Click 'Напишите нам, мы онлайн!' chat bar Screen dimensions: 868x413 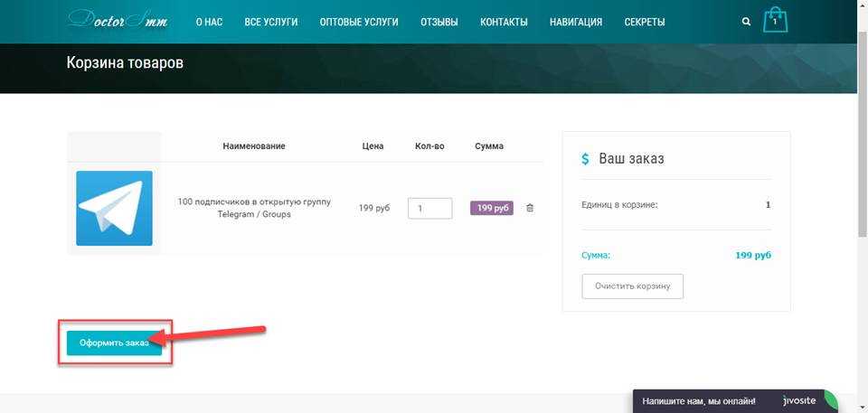[699, 401]
